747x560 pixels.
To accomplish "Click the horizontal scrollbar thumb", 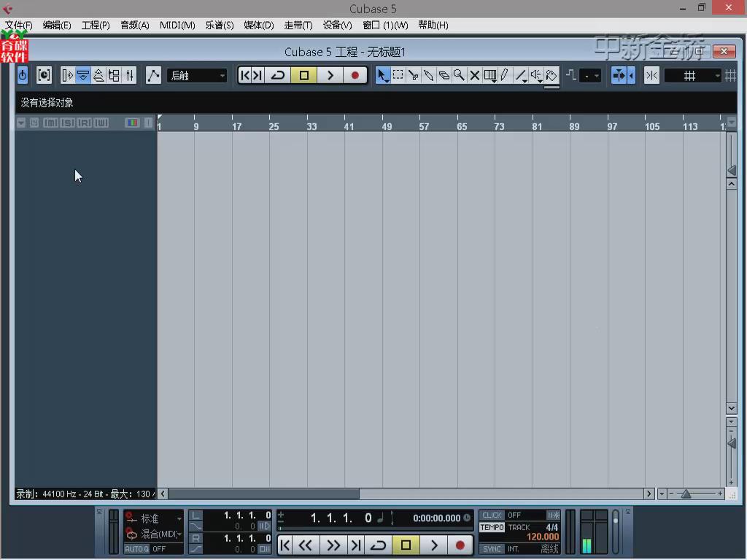I will (263, 494).
